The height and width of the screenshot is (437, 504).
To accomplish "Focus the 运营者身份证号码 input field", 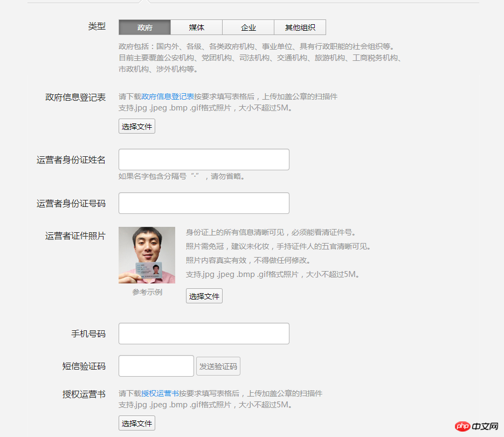I will click(204, 203).
